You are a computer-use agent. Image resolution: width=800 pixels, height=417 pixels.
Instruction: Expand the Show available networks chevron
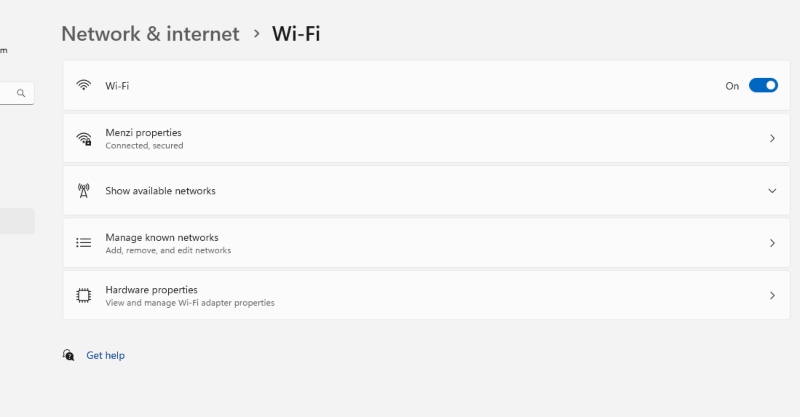(772, 191)
